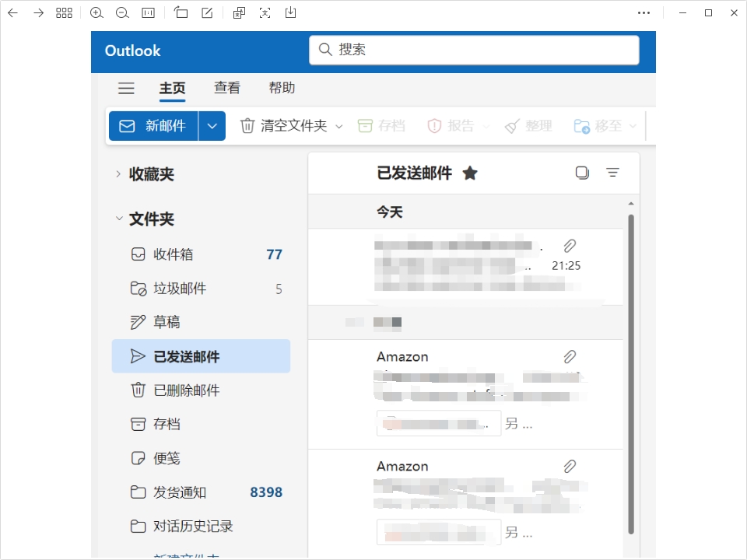
Task: Go forward with the right arrow icon
Action: click(39, 13)
